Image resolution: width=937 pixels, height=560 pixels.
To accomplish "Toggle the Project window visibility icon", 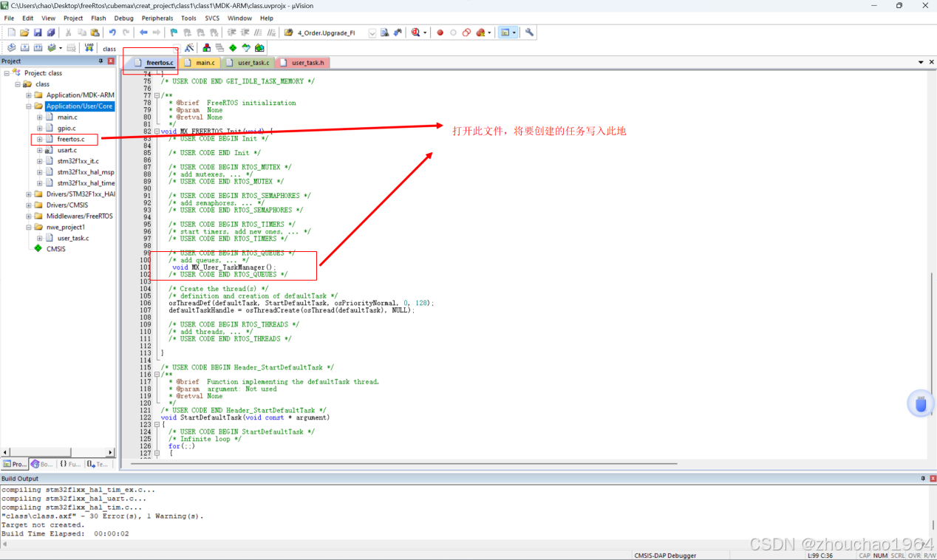I will (505, 32).
